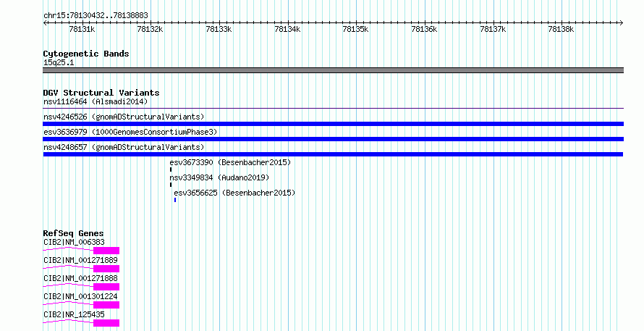Click the right arrowhead of the ruler

[x=622, y=23]
